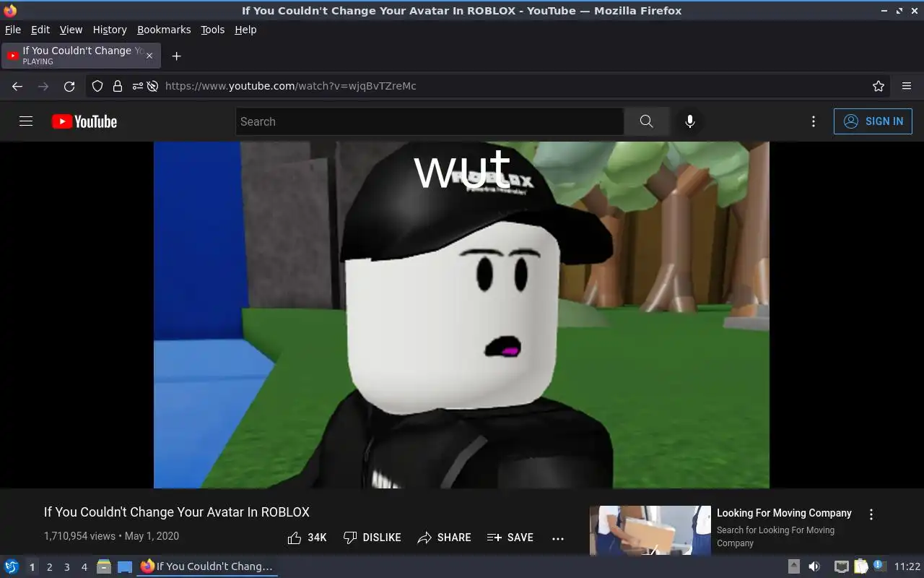Open the update notification tray icon
The image size is (924, 578).
point(879,566)
